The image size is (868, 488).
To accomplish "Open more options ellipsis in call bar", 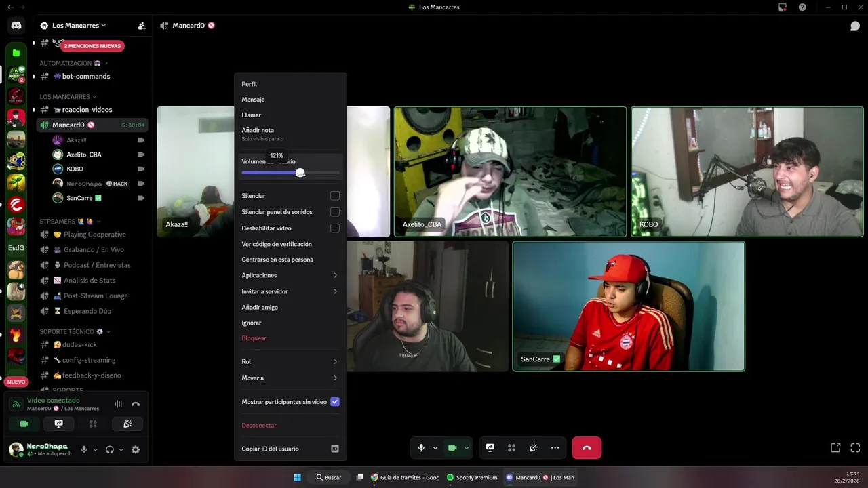I will click(555, 448).
